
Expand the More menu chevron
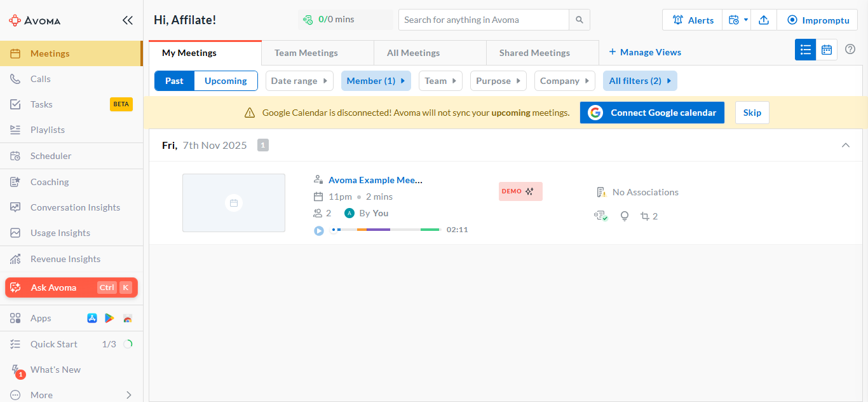pos(129,395)
